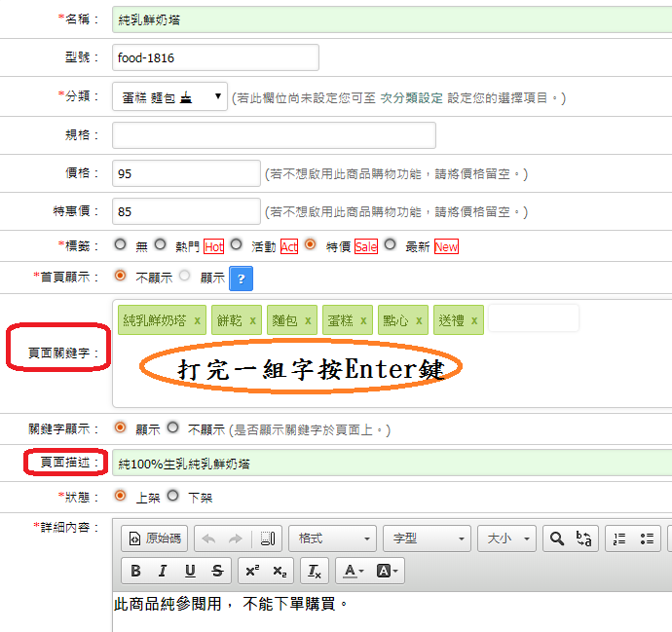Screen dimensions: 672x632
Task: Open the find magnifier tool
Action: tap(556, 539)
